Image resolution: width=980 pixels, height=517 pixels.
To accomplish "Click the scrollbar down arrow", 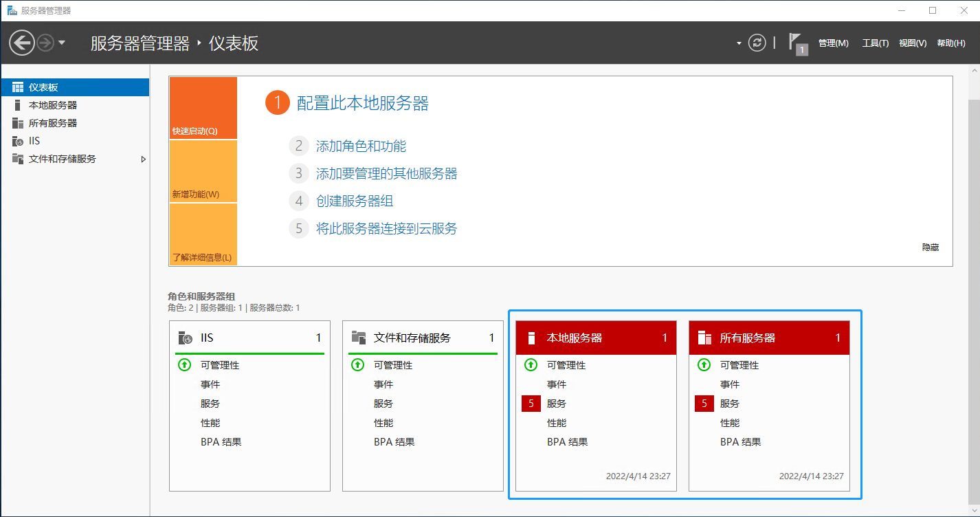I will [974, 510].
